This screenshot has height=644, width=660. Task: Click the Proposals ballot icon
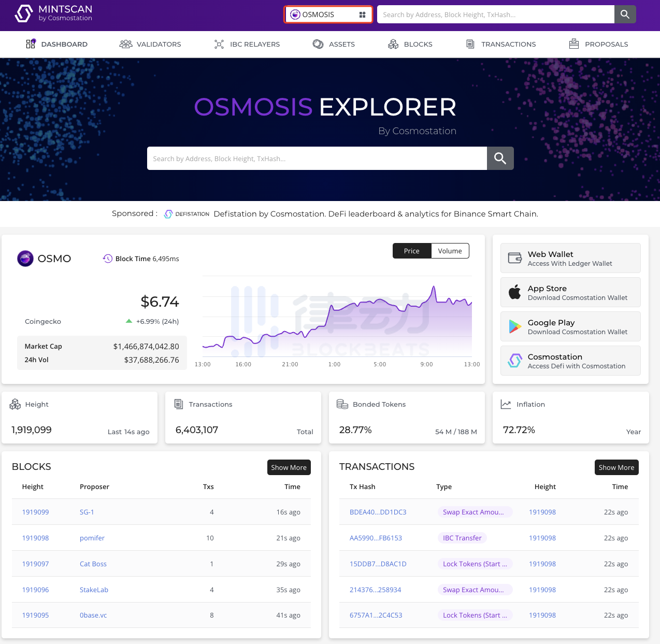tap(574, 44)
